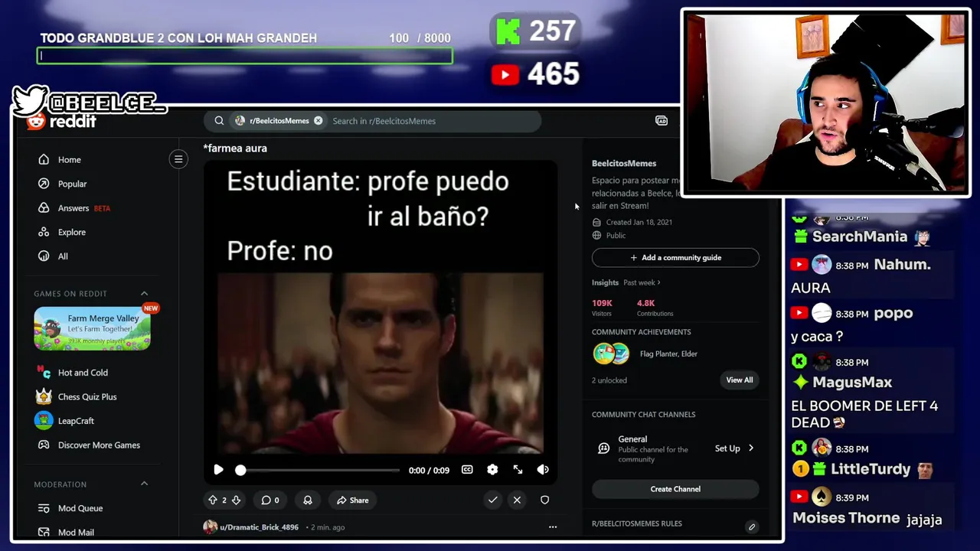Click the video seek bar
Screen dimensions: 980x551
pyautogui.click(x=319, y=470)
